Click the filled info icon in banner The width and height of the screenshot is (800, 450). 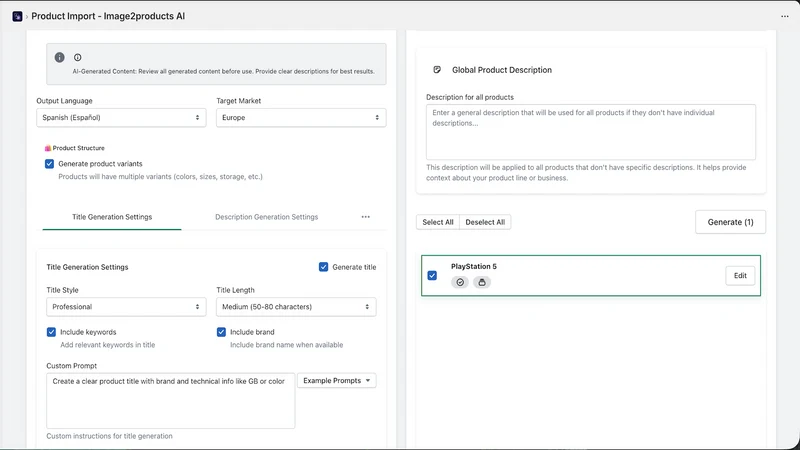pos(60,57)
